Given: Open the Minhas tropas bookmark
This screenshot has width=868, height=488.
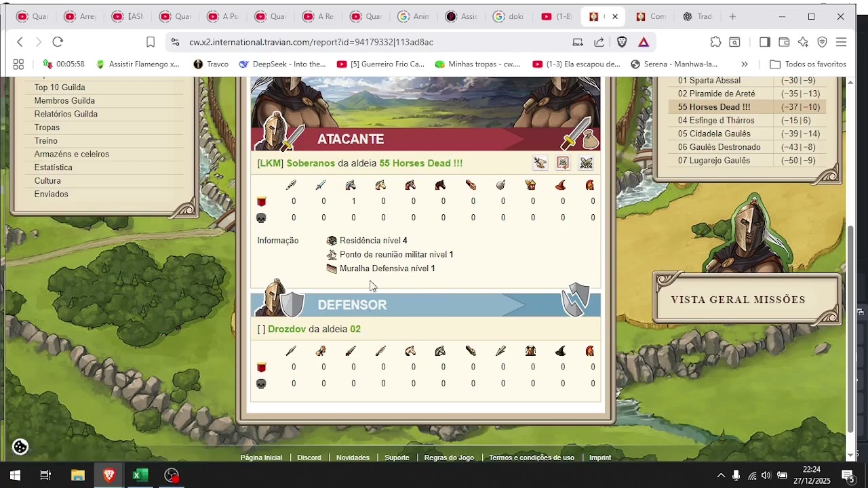Looking at the screenshot, I should click(477, 64).
